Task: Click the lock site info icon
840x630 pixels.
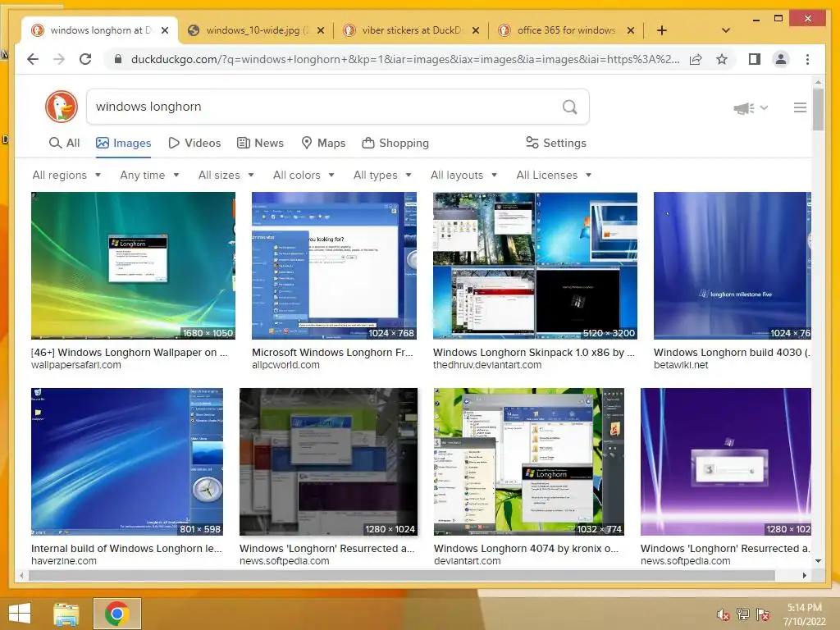Action: [118, 59]
